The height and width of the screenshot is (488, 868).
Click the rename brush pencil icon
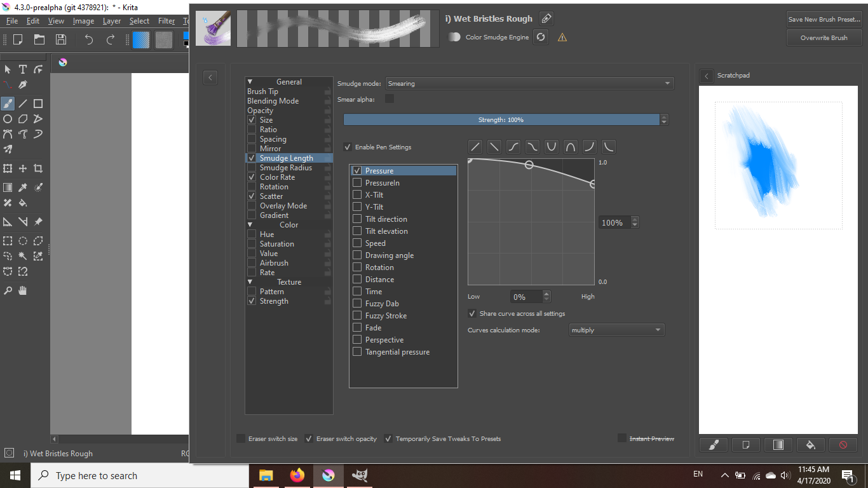(546, 19)
